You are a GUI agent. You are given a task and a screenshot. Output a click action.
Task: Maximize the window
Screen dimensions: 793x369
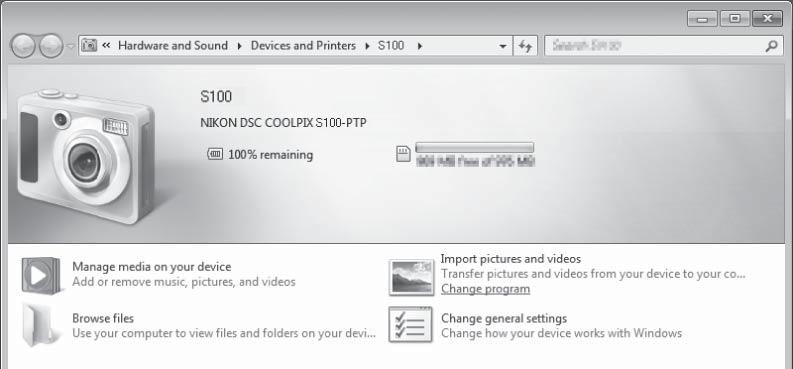pos(735,19)
